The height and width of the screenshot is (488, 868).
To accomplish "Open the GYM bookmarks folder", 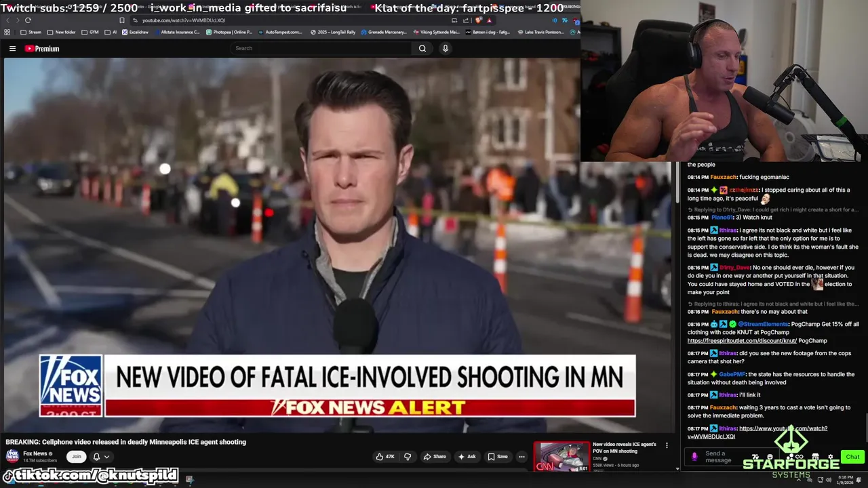I will 90,32.
